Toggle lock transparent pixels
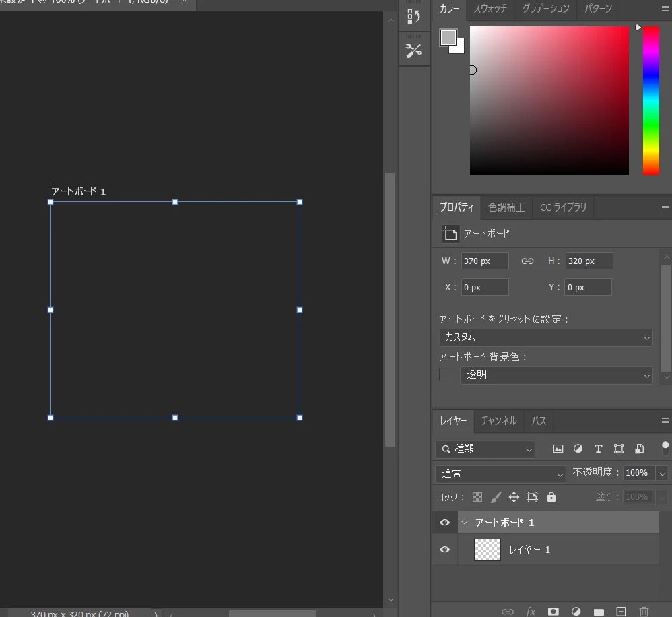Viewport: 672px width, 617px height. point(477,497)
